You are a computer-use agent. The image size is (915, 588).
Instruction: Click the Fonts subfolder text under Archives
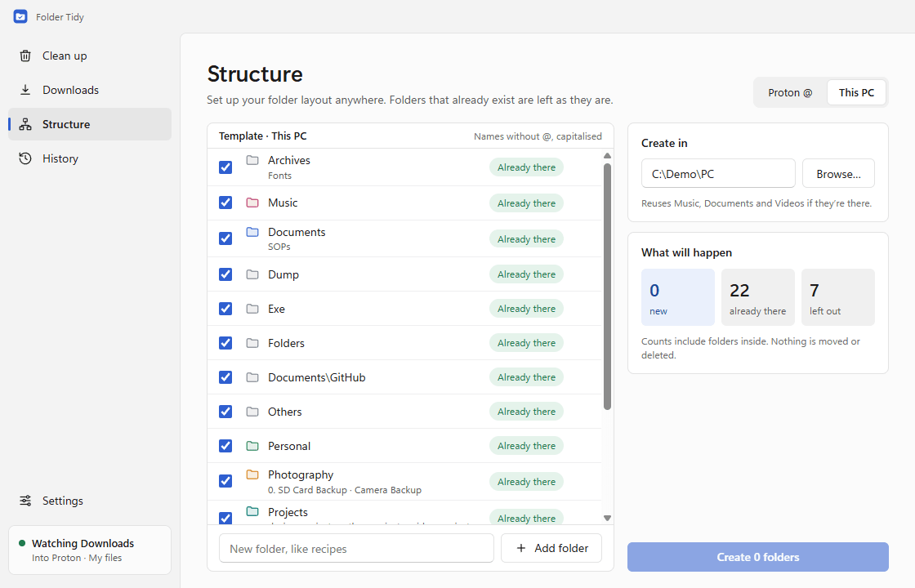(x=279, y=176)
